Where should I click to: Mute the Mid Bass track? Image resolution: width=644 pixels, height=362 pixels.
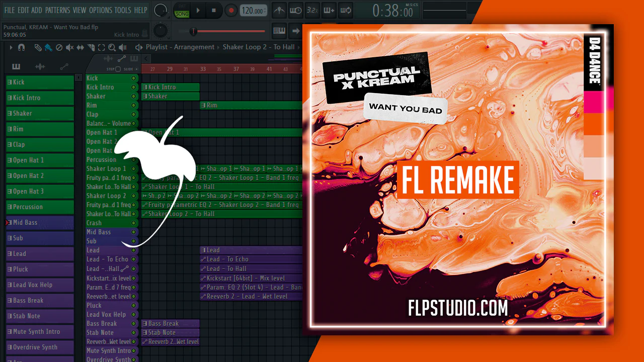[x=133, y=232]
